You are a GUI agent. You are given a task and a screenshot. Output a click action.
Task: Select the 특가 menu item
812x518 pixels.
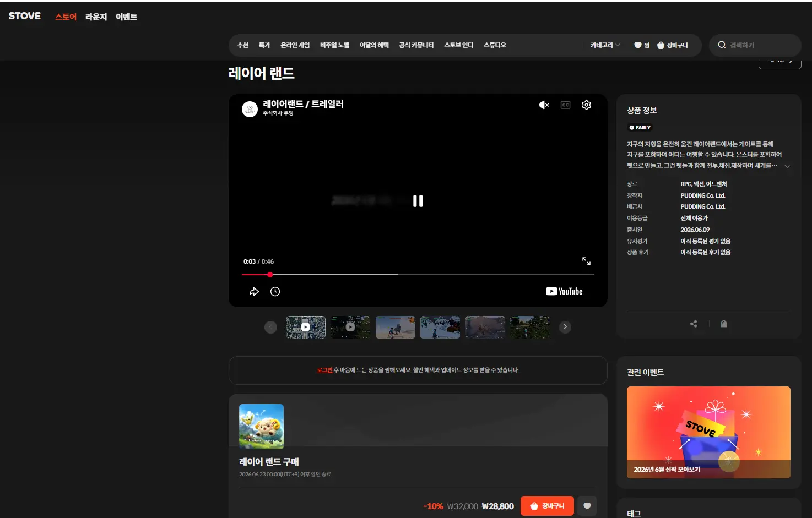(264, 45)
